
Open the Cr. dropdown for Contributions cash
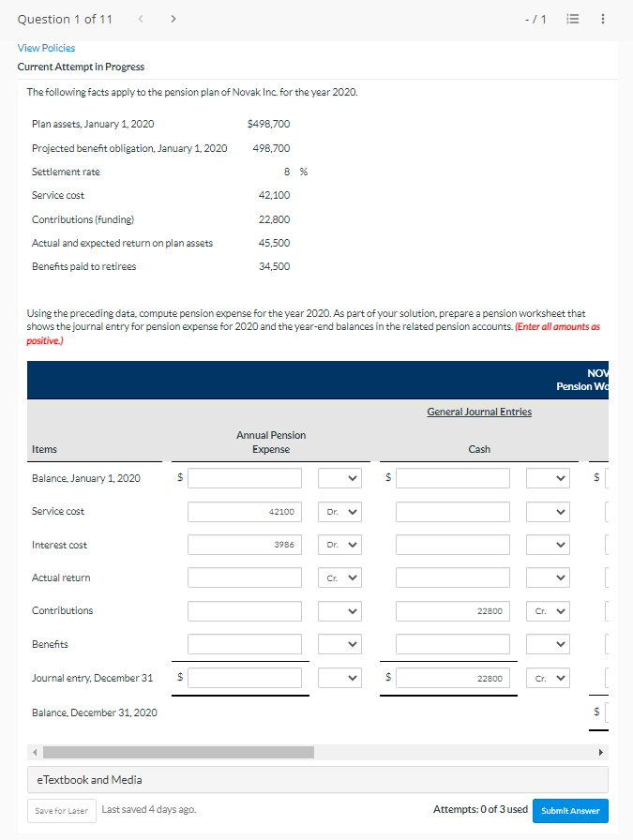[x=547, y=610]
